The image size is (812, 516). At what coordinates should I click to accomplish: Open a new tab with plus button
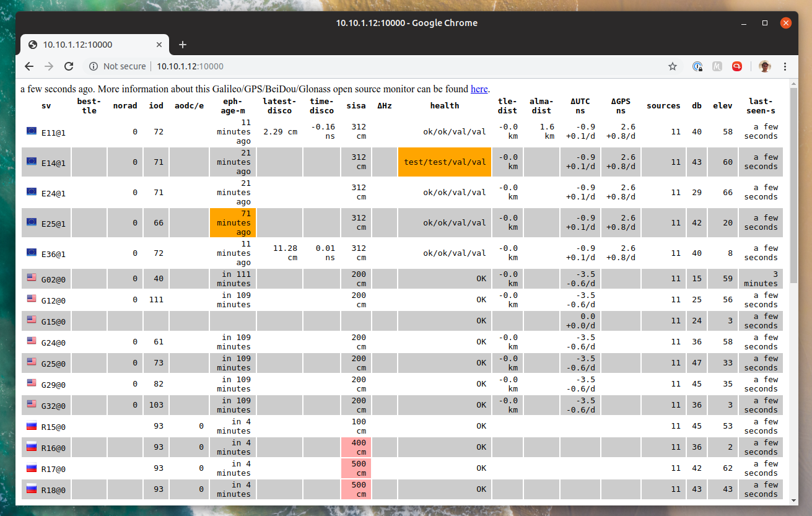point(182,45)
